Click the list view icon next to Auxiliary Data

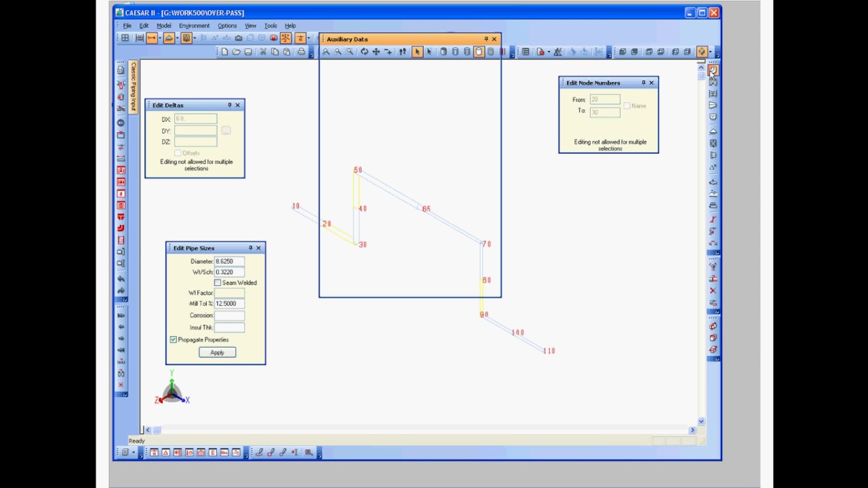[x=526, y=52]
